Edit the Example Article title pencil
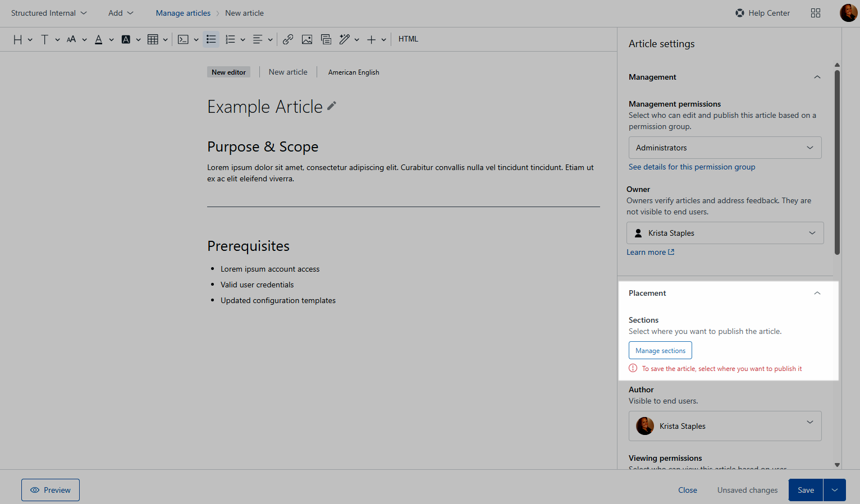Viewport: 860px width, 504px height. 332,106
